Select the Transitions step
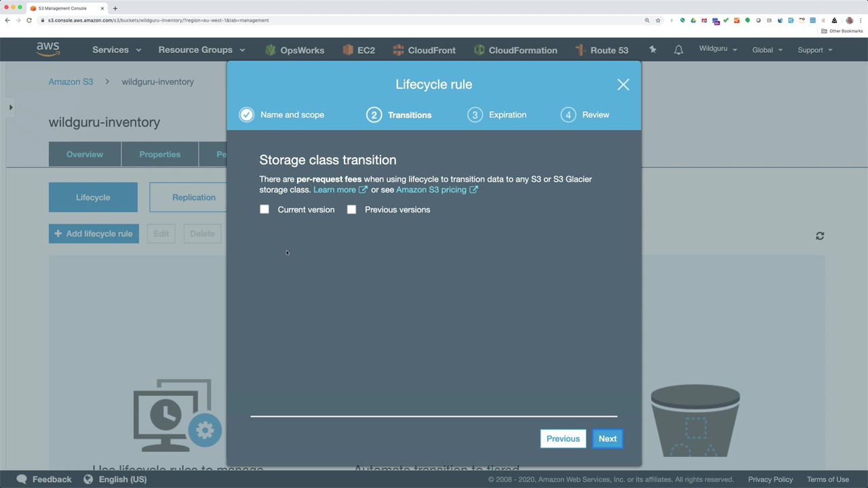 399,115
